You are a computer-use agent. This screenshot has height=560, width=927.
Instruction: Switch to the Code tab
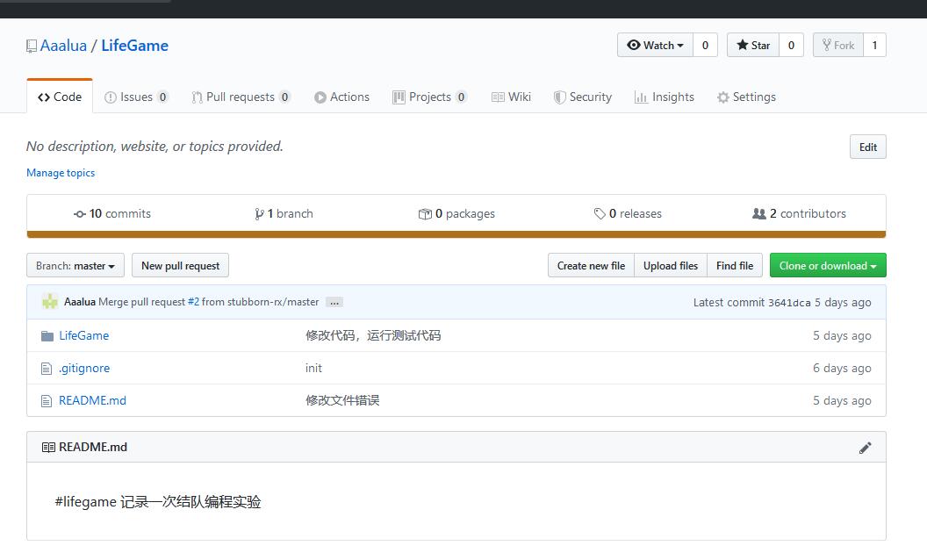(60, 97)
